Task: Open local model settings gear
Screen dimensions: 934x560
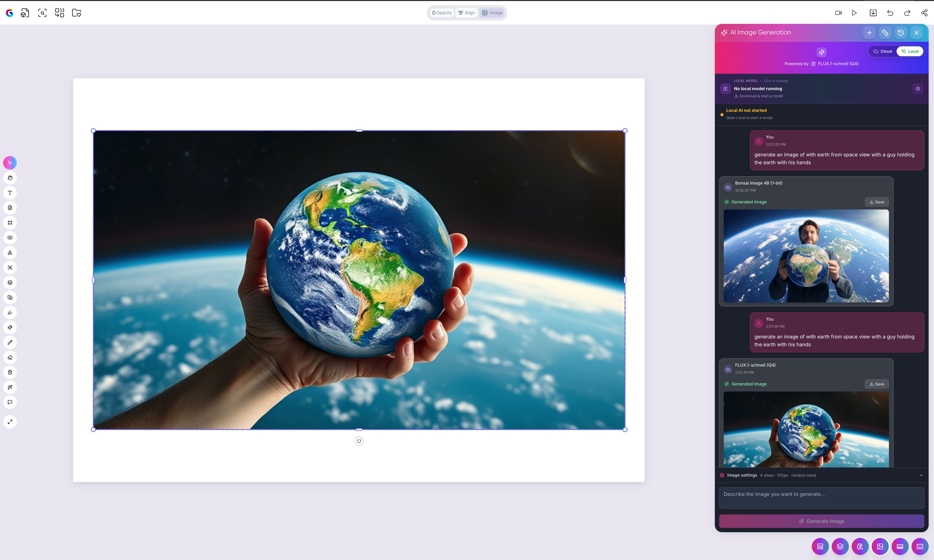Action: coord(918,89)
